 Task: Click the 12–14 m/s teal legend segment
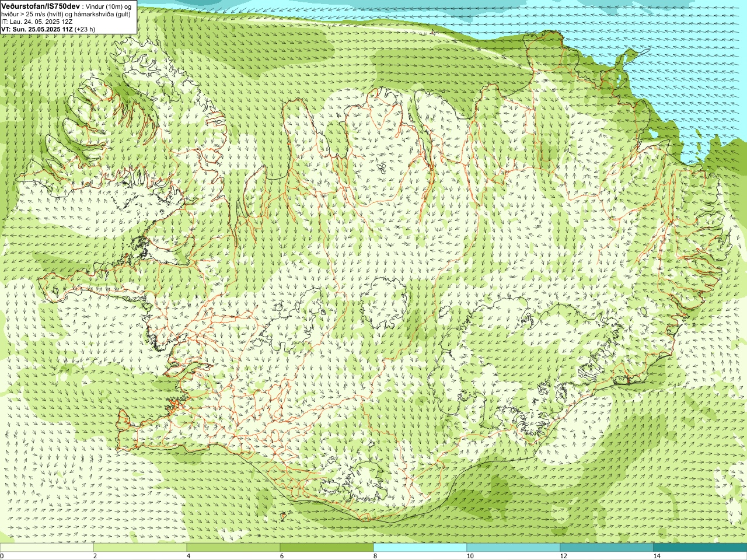[x=607, y=548]
